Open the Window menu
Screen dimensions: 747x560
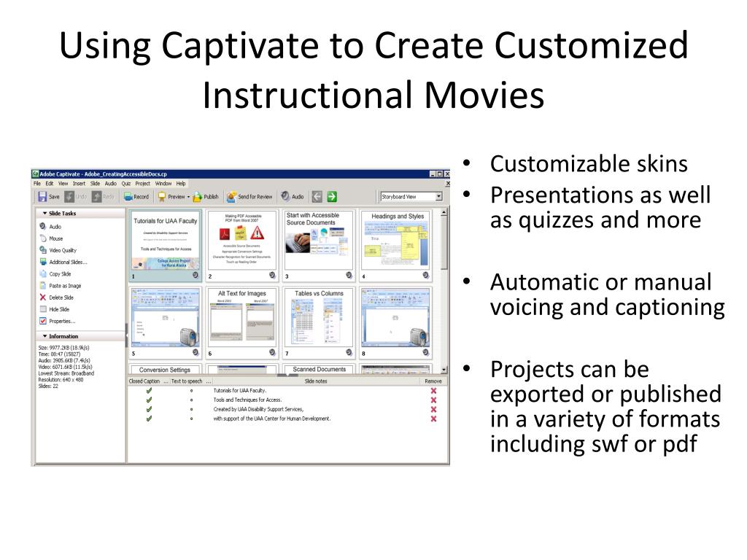click(163, 183)
